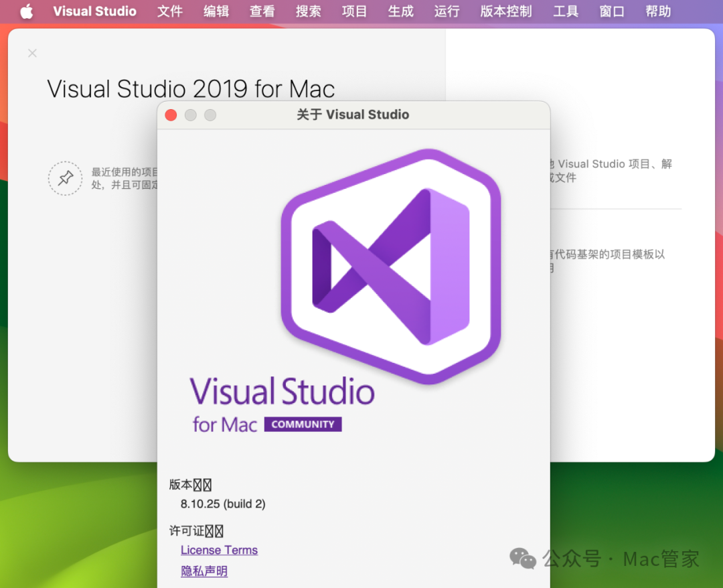This screenshot has height=588, width=723.
Task: Open the 版本控制 menu
Action: click(x=506, y=11)
